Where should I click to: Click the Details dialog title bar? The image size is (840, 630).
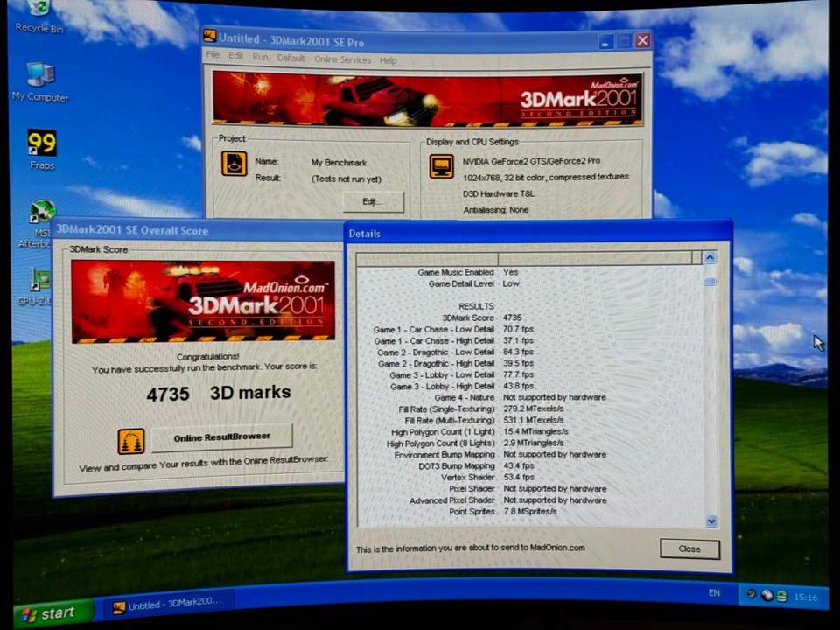click(538, 234)
